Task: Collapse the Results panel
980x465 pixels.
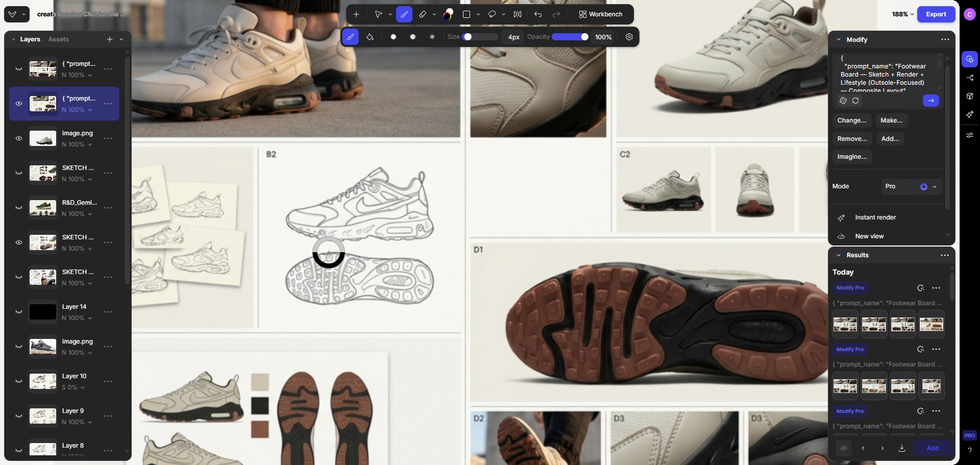Action: tap(838, 255)
